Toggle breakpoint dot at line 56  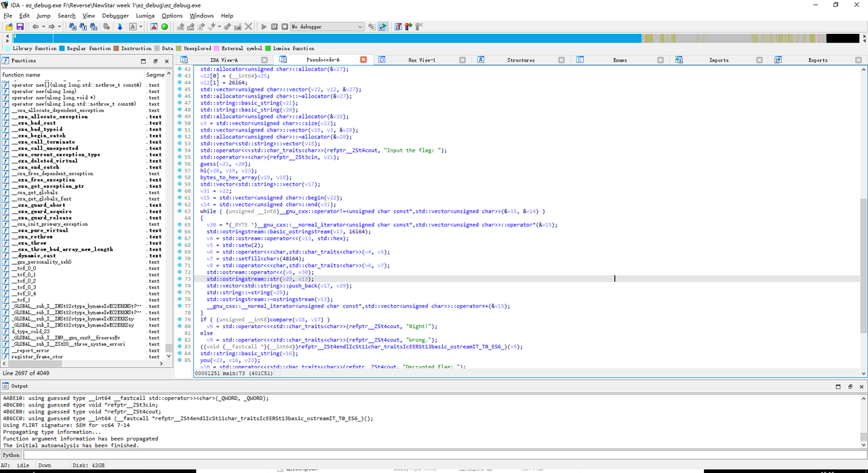point(179,164)
